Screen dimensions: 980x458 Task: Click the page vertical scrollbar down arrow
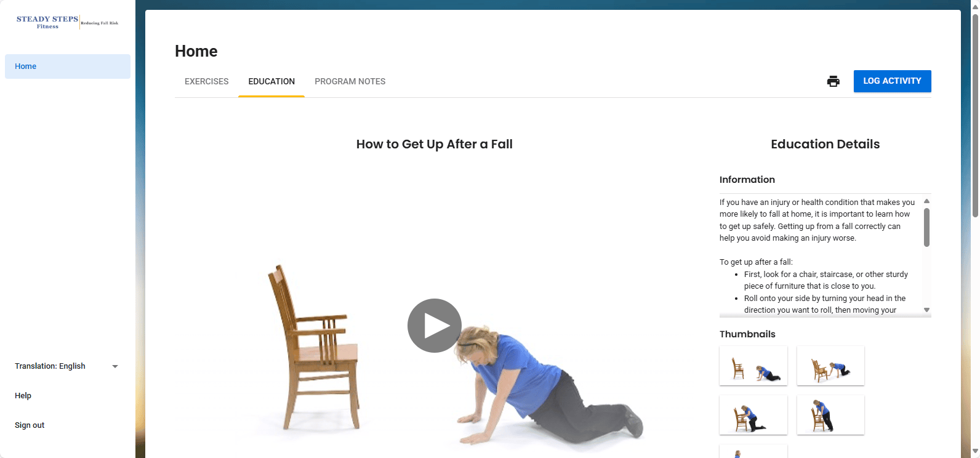pos(975,452)
